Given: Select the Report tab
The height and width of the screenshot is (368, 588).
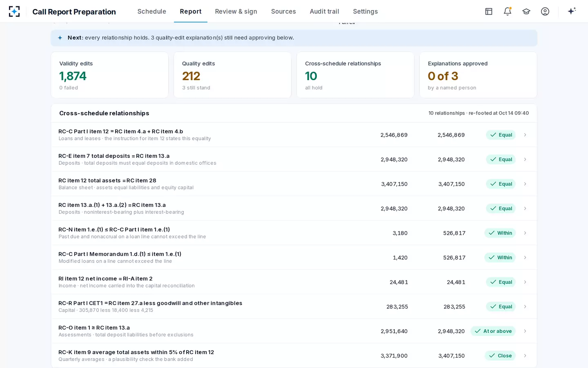Looking at the screenshot, I should pos(191,11).
